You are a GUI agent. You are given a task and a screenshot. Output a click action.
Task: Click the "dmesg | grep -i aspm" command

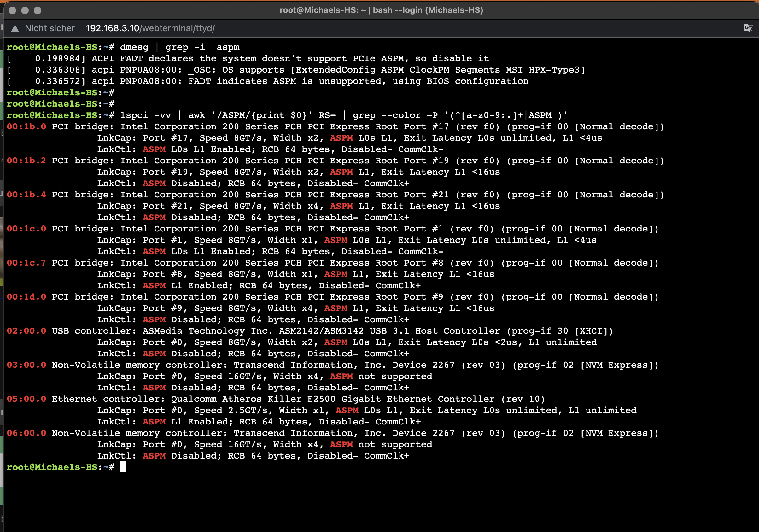coord(179,47)
